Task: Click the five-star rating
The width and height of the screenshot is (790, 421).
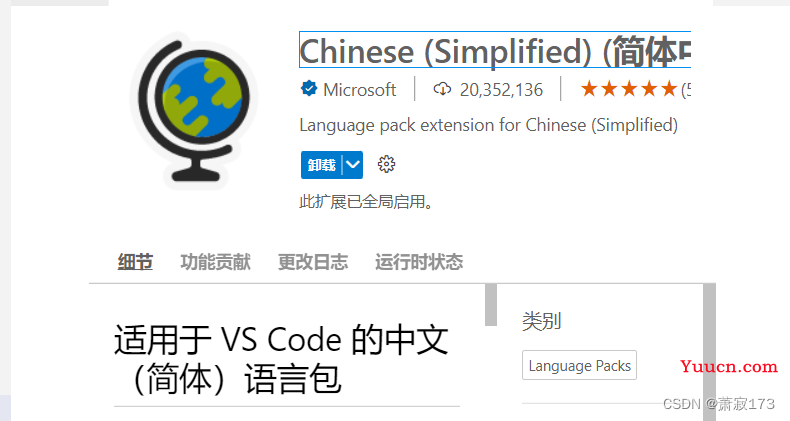Action: point(628,89)
